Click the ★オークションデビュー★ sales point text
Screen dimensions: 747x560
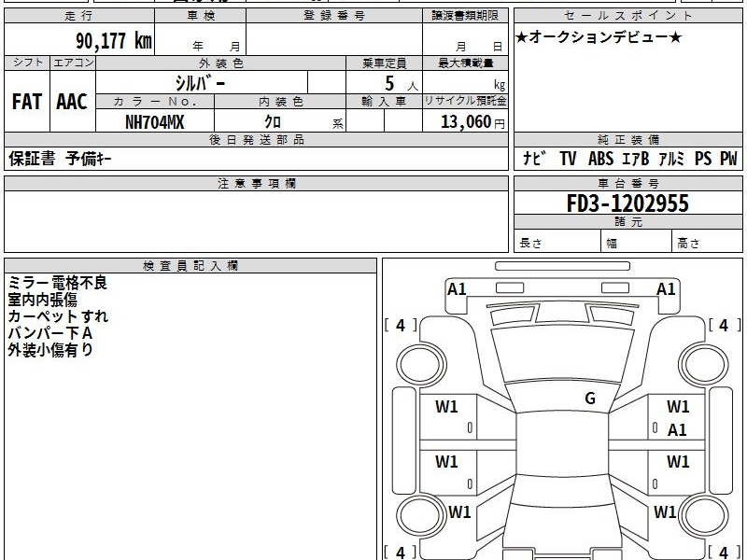pos(599,37)
